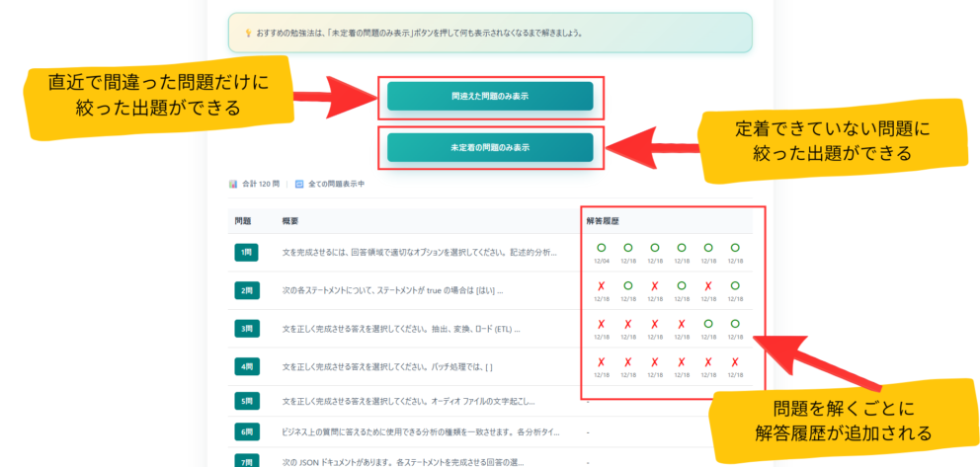
Task: Click the bar chart icon beside 合計 120 問
Action: (x=233, y=184)
